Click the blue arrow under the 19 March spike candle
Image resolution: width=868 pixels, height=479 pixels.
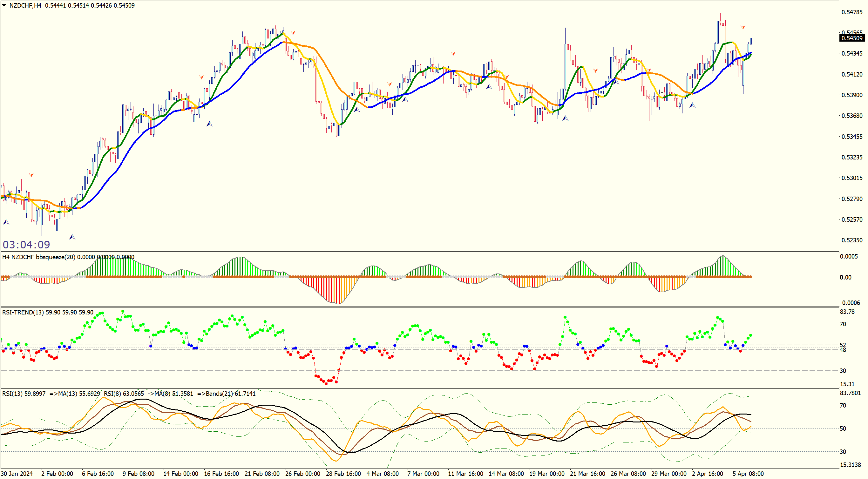(x=565, y=118)
